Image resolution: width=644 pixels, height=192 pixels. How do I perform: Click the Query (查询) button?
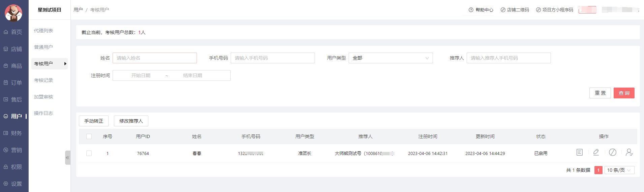point(624,93)
